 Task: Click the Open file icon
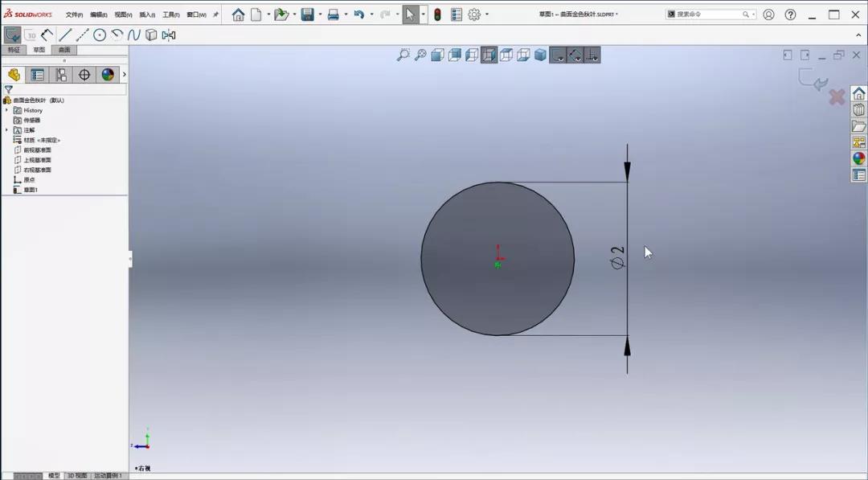click(x=282, y=14)
